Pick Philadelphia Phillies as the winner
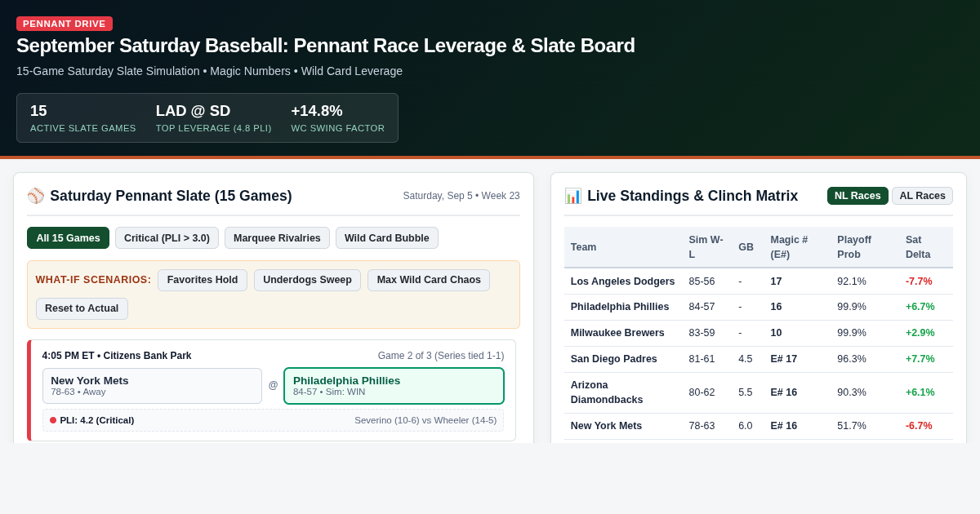The height and width of the screenshot is (514, 980). click(x=394, y=386)
